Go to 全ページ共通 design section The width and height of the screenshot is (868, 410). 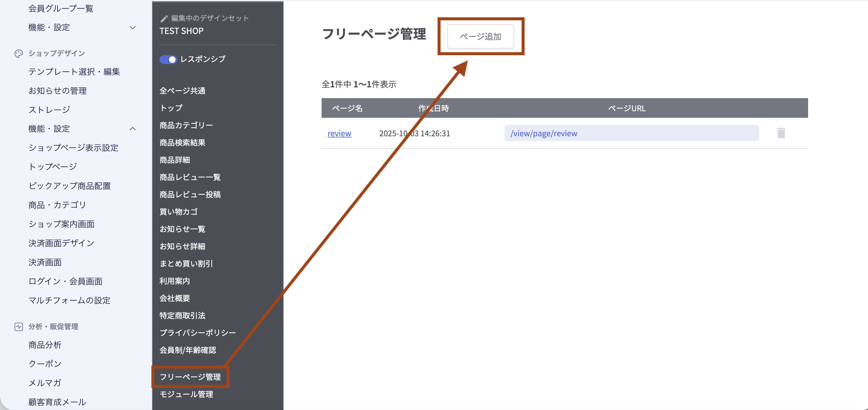(x=182, y=91)
